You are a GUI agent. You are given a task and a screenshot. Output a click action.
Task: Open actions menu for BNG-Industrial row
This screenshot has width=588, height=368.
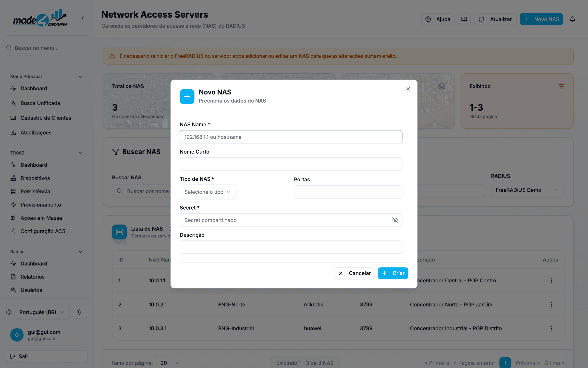[551, 328]
